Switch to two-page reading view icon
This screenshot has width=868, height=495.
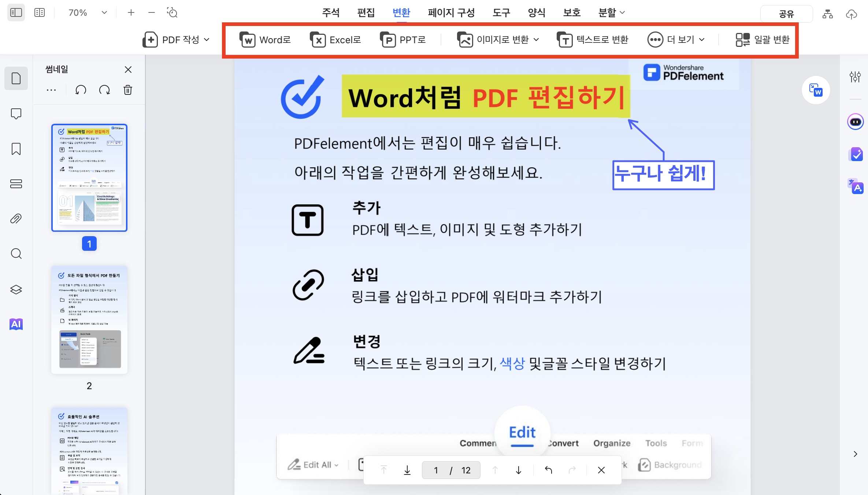point(40,12)
